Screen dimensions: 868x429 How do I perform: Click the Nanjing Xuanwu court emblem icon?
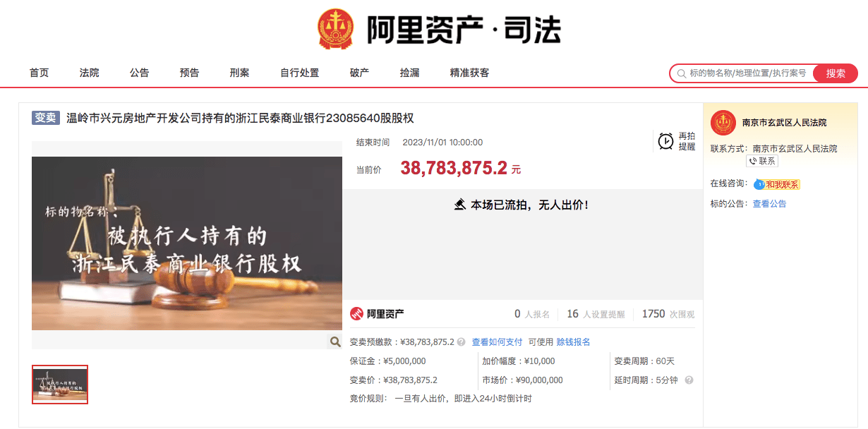723,123
